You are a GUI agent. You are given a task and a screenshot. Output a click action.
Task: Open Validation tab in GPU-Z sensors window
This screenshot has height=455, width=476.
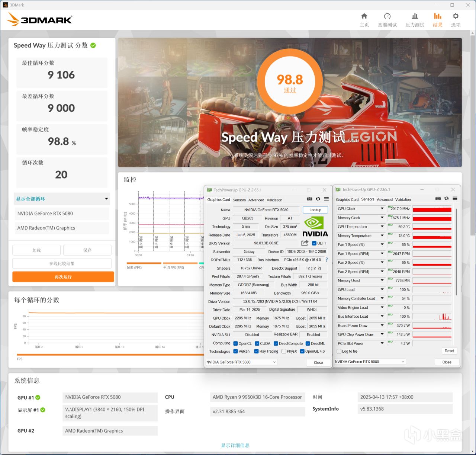(403, 199)
